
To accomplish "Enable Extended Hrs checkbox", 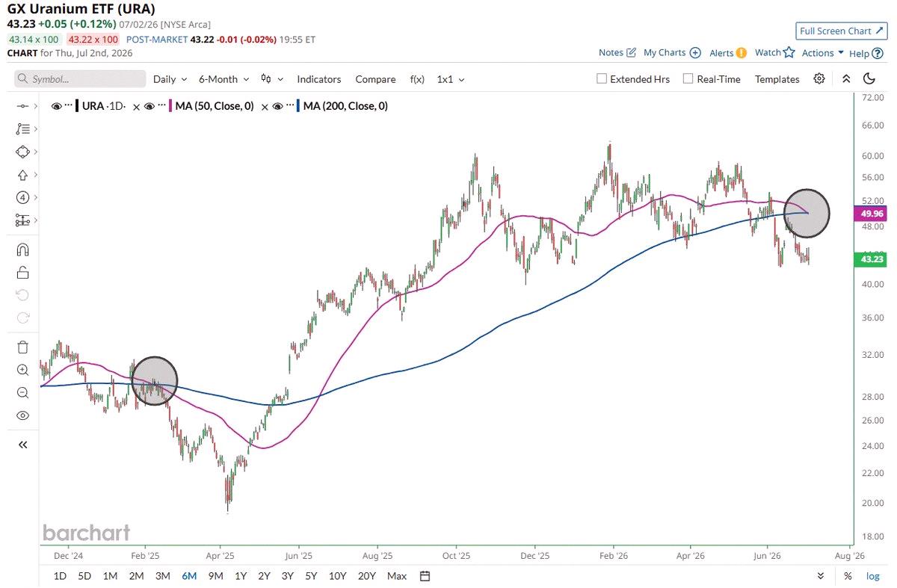I will [602, 78].
